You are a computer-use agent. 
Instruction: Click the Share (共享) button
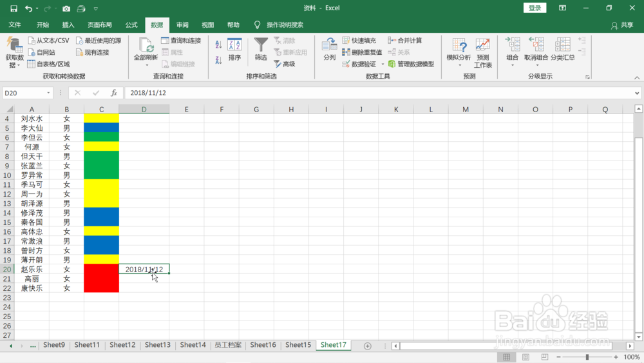[622, 25]
